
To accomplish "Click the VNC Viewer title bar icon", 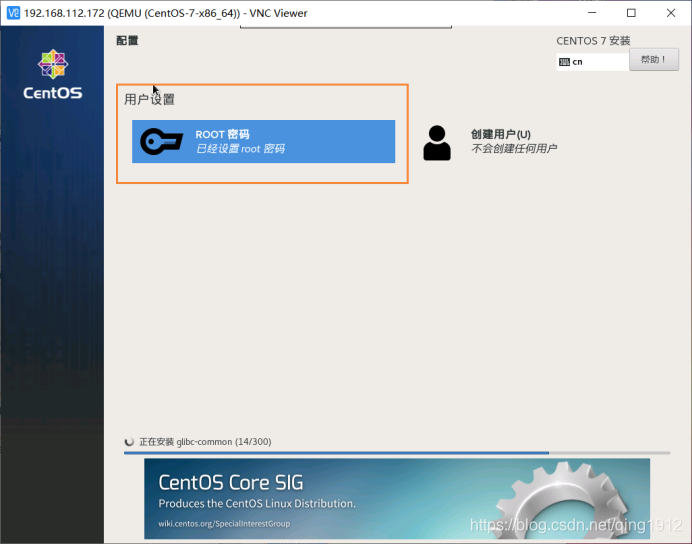I will tap(14, 13).
